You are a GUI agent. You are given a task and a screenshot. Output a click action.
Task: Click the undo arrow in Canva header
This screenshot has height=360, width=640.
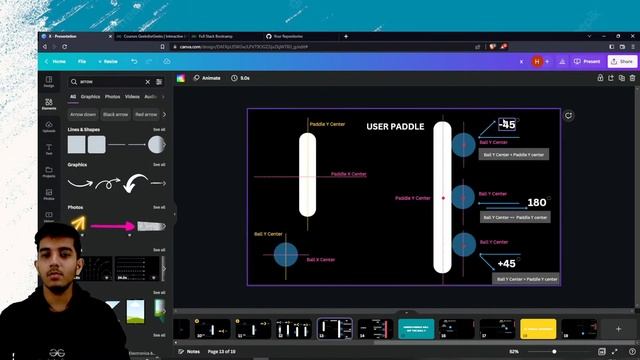(x=134, y=61)
